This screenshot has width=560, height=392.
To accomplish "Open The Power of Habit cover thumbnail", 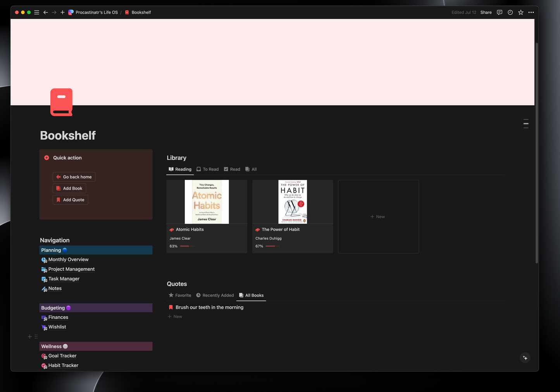I will click(293, 202).
